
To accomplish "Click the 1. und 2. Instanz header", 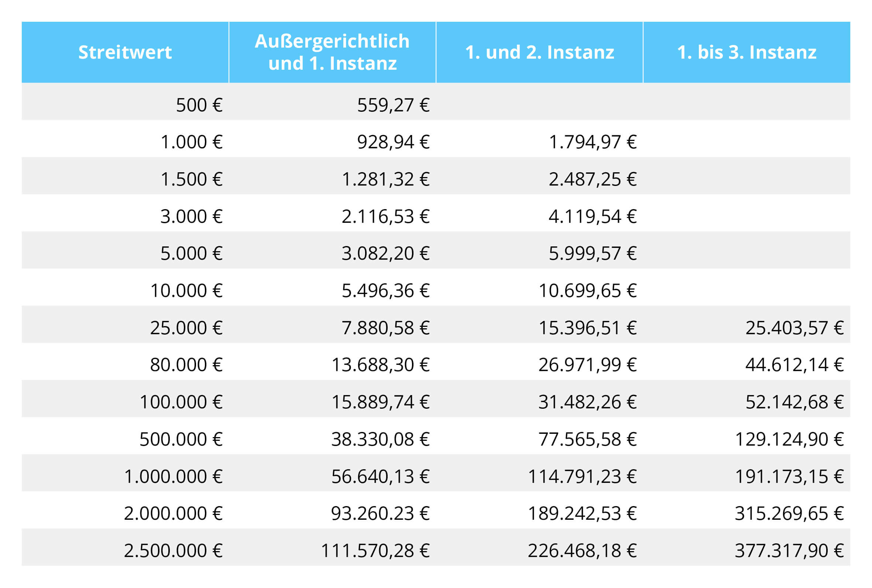I will (539, 52).
